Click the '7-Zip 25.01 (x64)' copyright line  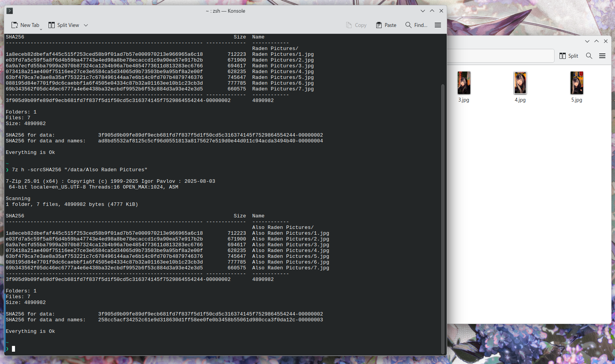111,181
